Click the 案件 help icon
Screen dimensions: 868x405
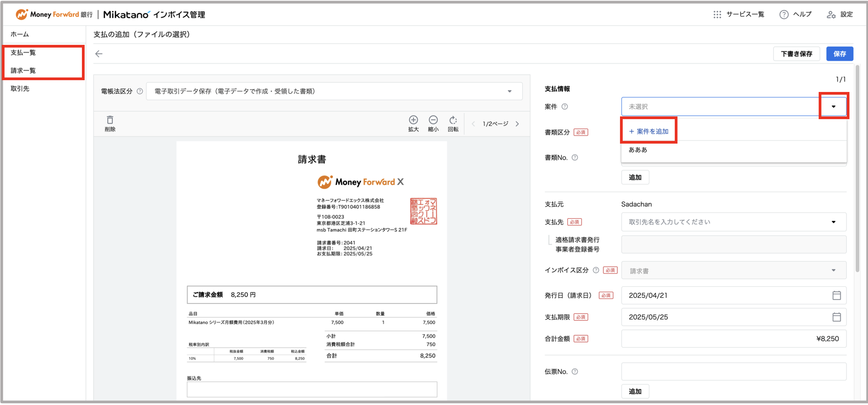click(x=564, y=107)
